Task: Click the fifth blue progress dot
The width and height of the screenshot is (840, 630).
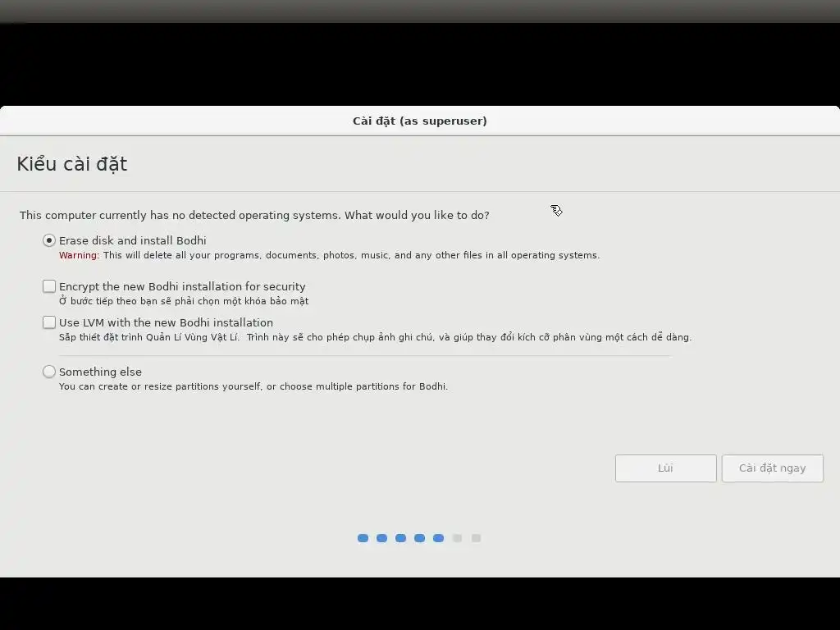Action: click(x=438, y=538)
